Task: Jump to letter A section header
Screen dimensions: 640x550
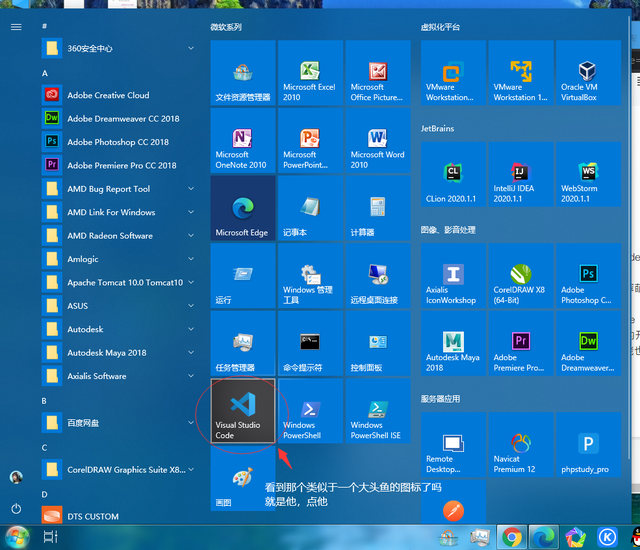Action: pyautogui.click(x=45, y=73)
